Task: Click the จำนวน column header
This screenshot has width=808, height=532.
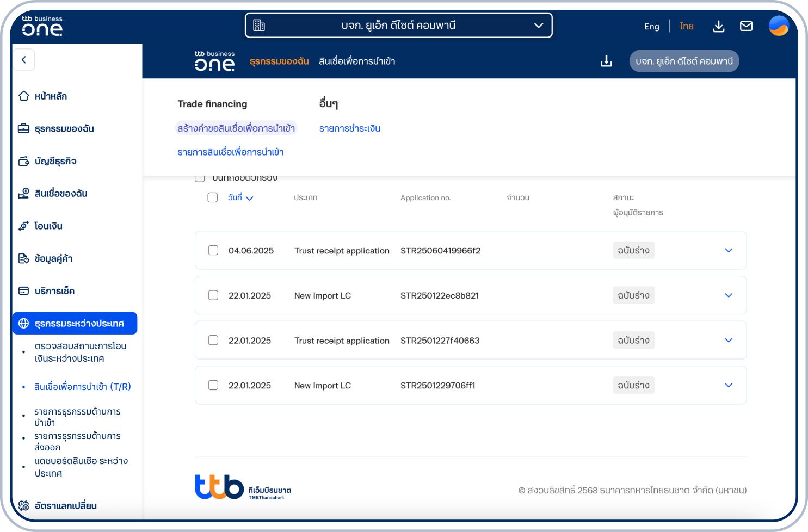Action: pos(518,197)
